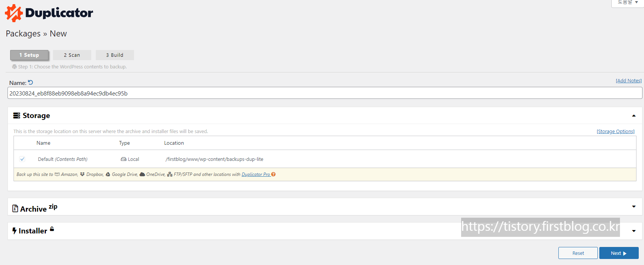Open the Duplicator Pro link
Screen dimensions: 644x265
coord(256,174)
